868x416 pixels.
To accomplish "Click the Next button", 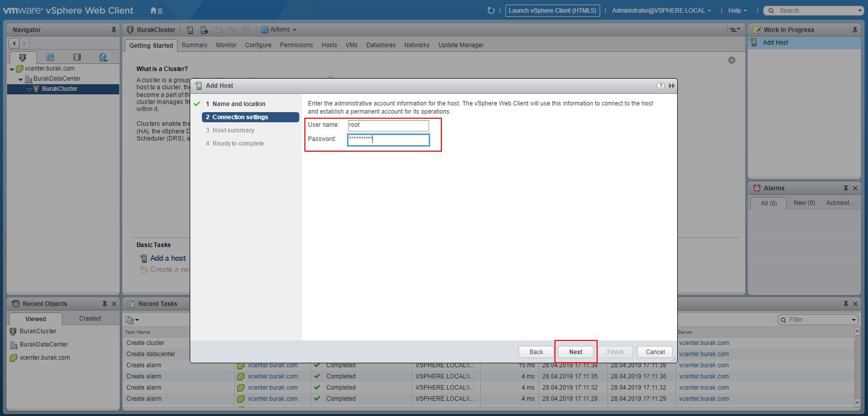I will pyautogui.click(x=576, y=352).
